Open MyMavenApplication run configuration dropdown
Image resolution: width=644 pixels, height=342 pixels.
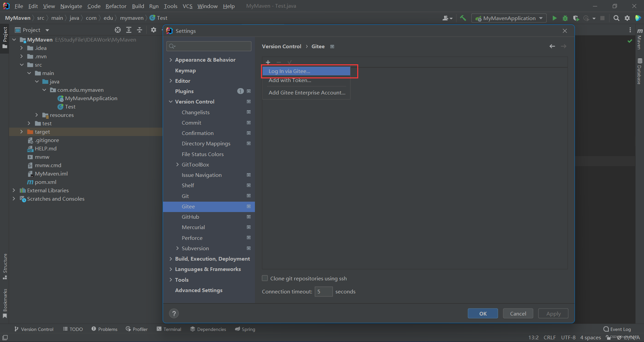509,18
